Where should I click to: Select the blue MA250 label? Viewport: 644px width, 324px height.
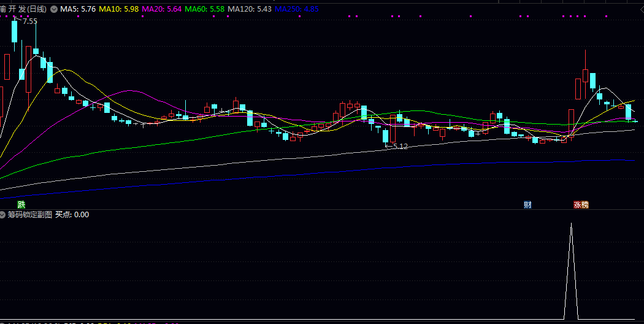(297, 9)
